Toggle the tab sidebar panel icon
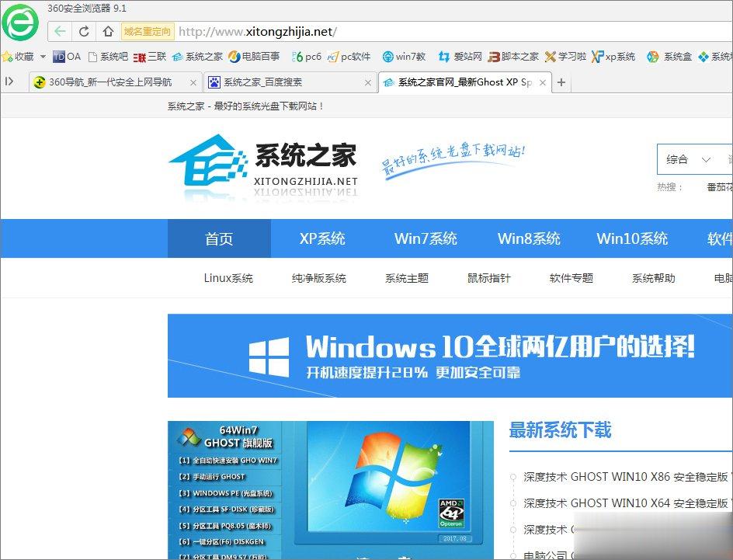The width and height of the screenshot is (733, 560). [9, 82]
